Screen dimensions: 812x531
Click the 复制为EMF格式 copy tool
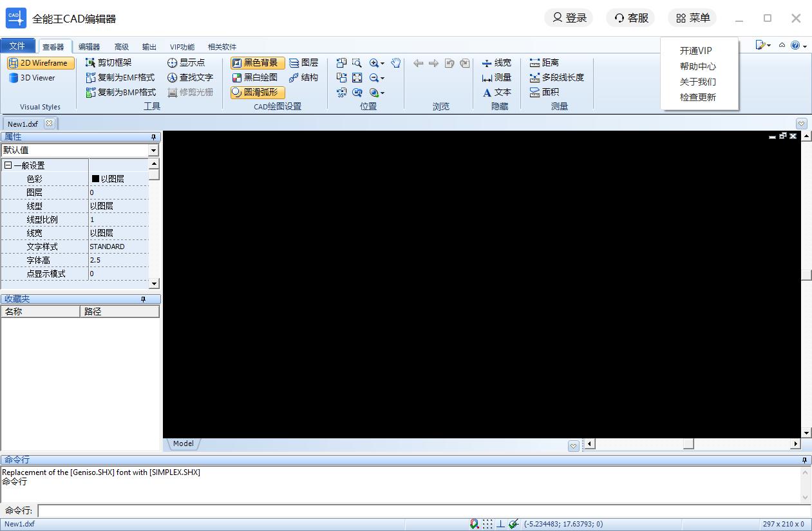point(120,77)
